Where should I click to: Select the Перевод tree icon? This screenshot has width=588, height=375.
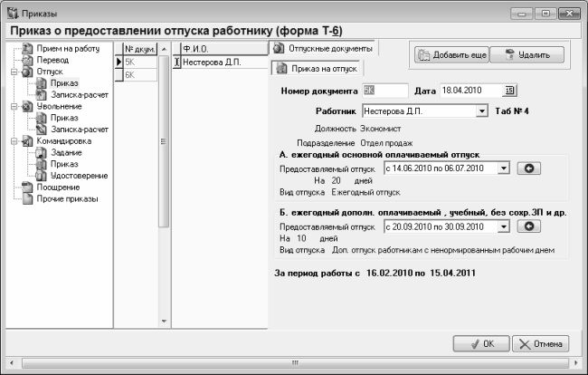point(26,60)
